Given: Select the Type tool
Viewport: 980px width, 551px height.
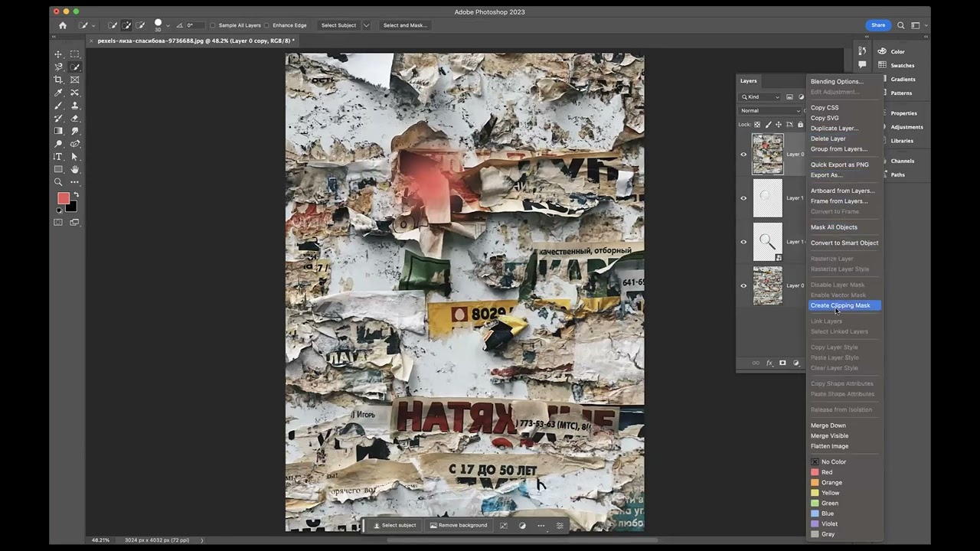Looking at the screenshot, I should click(58, 157).
